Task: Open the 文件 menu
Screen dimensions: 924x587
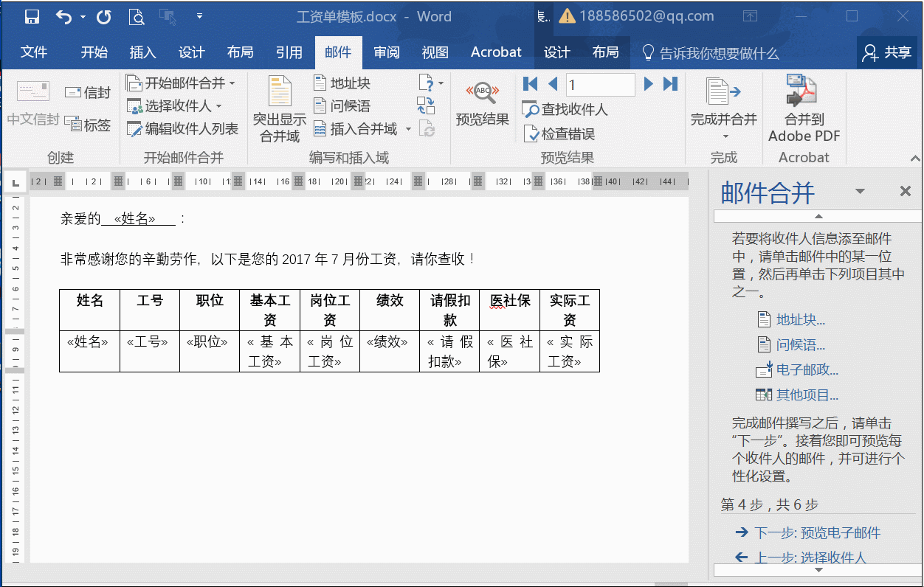Action: point(34,52)
